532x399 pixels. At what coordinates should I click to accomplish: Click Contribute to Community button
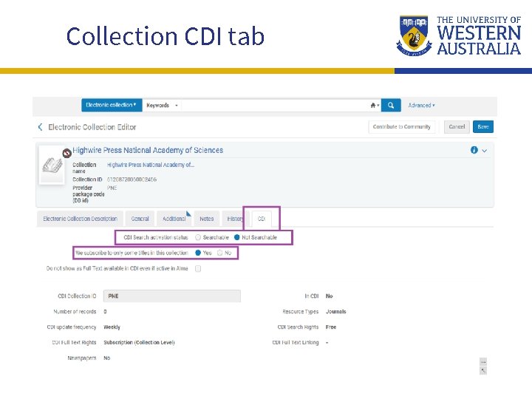click(402, 127)
